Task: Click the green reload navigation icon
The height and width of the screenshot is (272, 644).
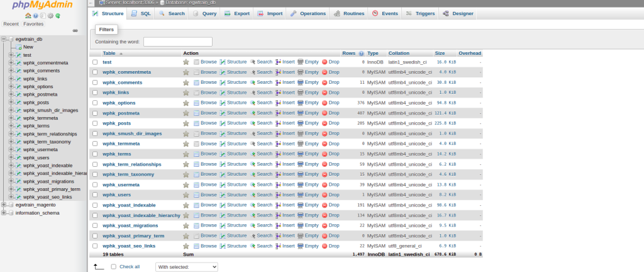Action: pyautogui.click(x=58, y=16)
